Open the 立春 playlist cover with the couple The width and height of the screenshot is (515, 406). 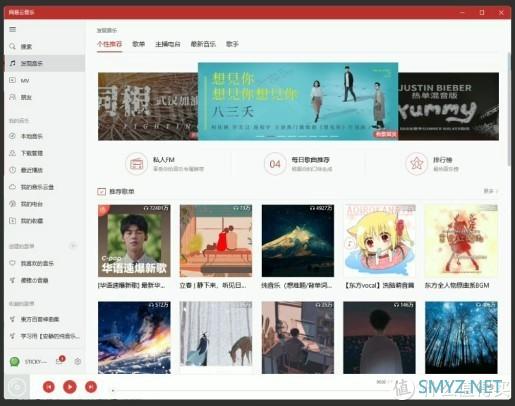coord(216,241)
